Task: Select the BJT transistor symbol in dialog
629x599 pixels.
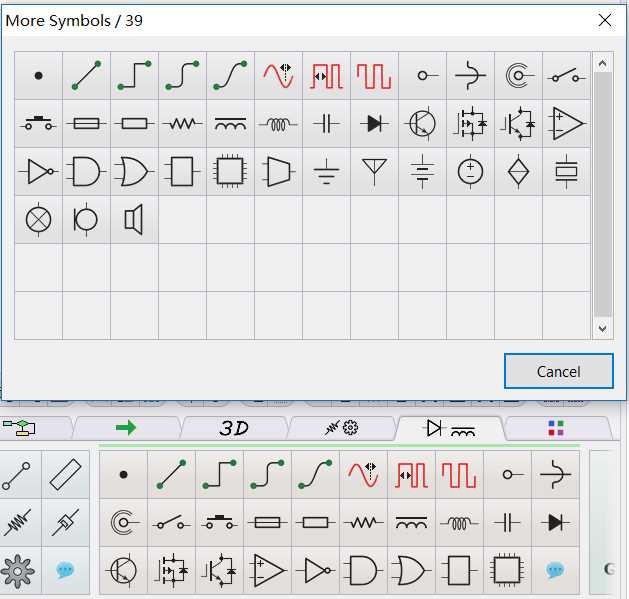Action: [422, 124]
